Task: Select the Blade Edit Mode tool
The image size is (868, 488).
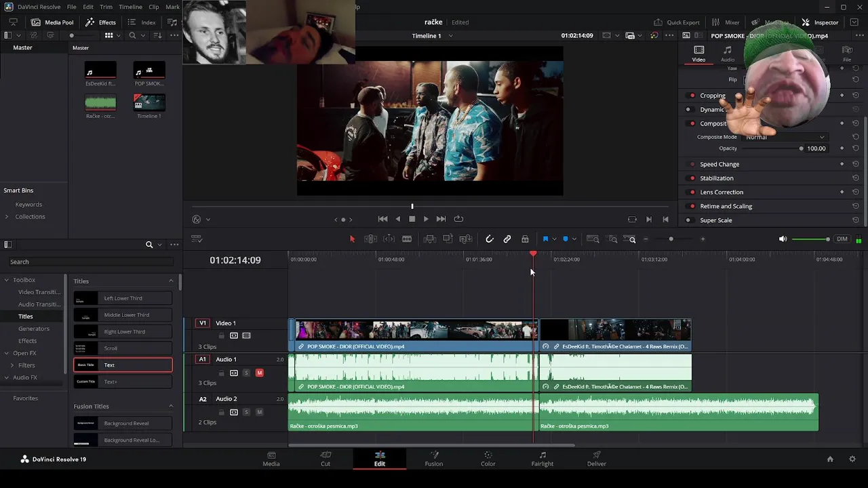Action: (407, 239)
